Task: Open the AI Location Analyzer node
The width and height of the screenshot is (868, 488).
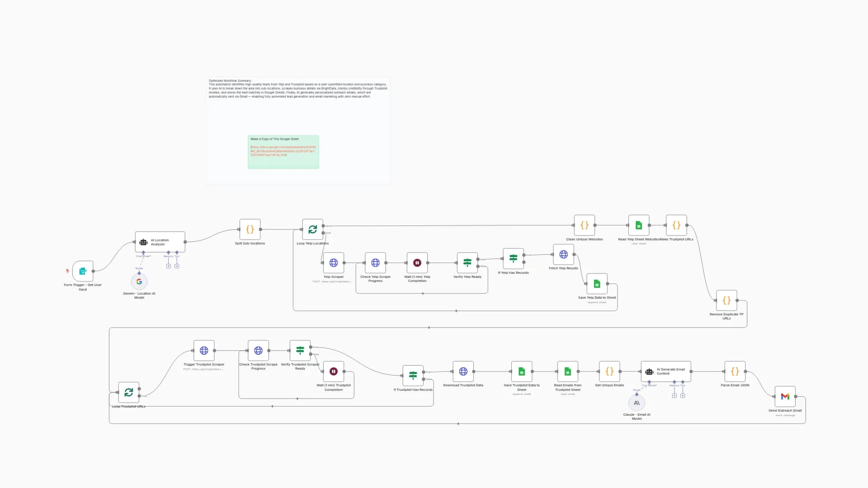Action: [x=160, y=242]
